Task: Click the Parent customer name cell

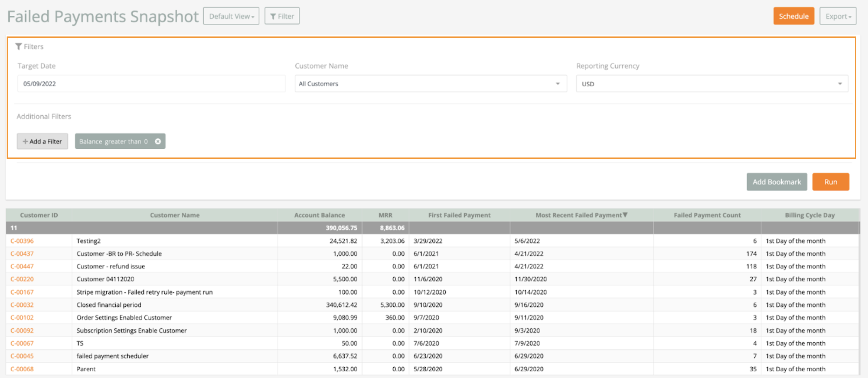Action: coord(175,369)
